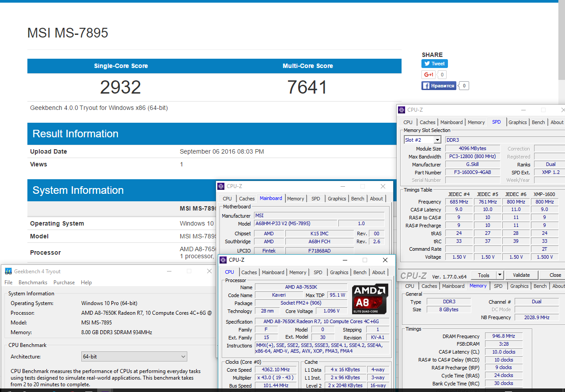Screen dimensions: 565x392
Task: Close the Geekbench 4 Tryout window
Action: click(x=209, y=271)
